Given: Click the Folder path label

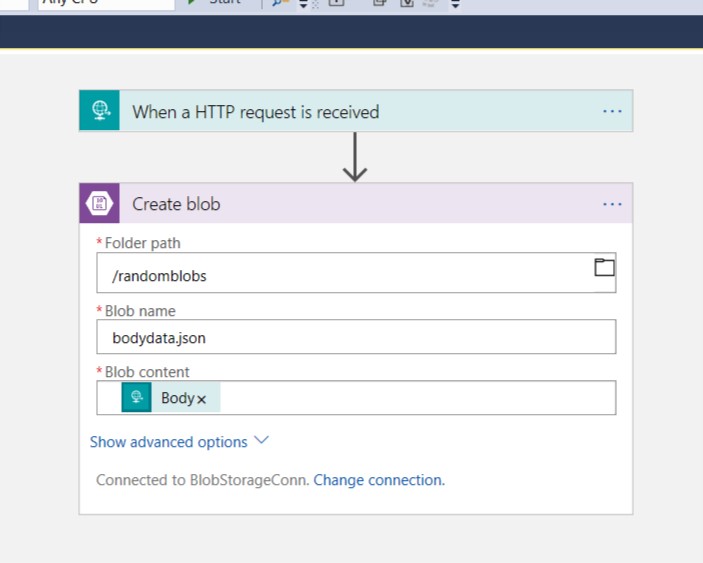Looking at the screenshot, I should point(143,243).
